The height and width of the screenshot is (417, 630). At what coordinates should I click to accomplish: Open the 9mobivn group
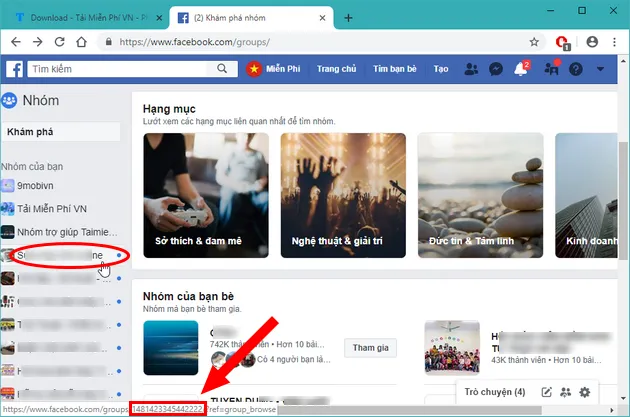pos(35,186)
